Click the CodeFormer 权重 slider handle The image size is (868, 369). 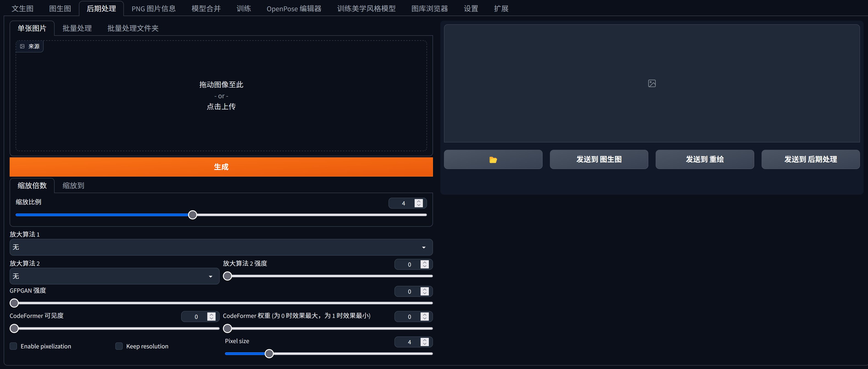[228, 328]
